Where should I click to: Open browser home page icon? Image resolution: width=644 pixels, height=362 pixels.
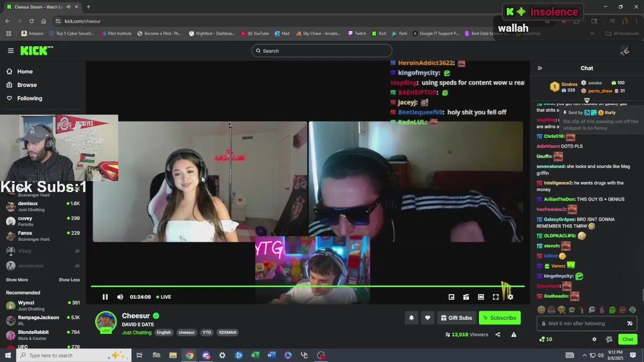(x=43, y=21)
